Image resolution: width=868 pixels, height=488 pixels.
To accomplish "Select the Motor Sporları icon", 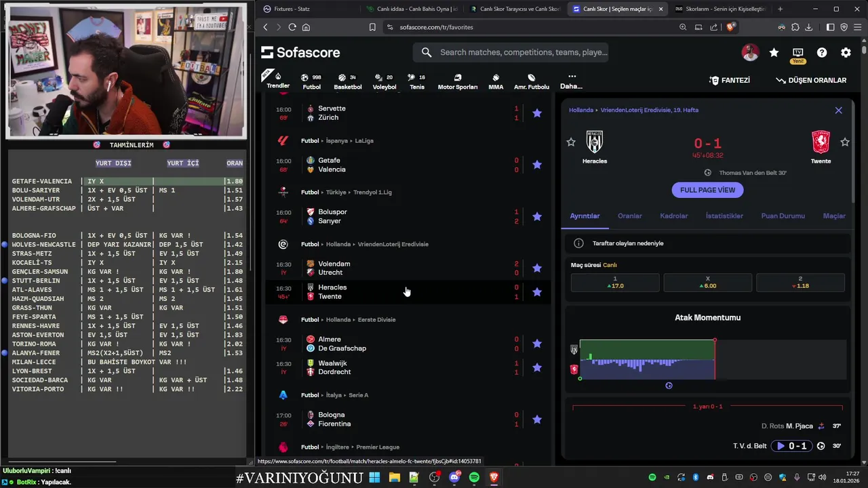I will coord(458,81).
